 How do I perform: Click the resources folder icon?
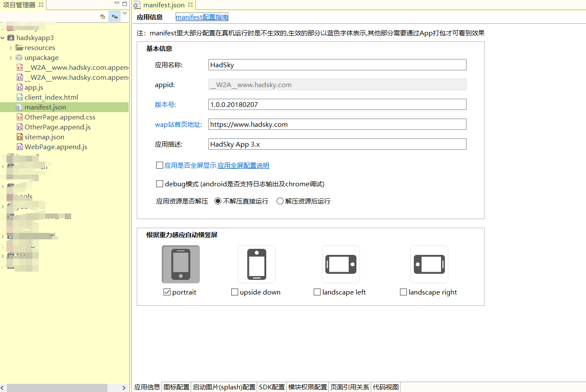[19, 48]
